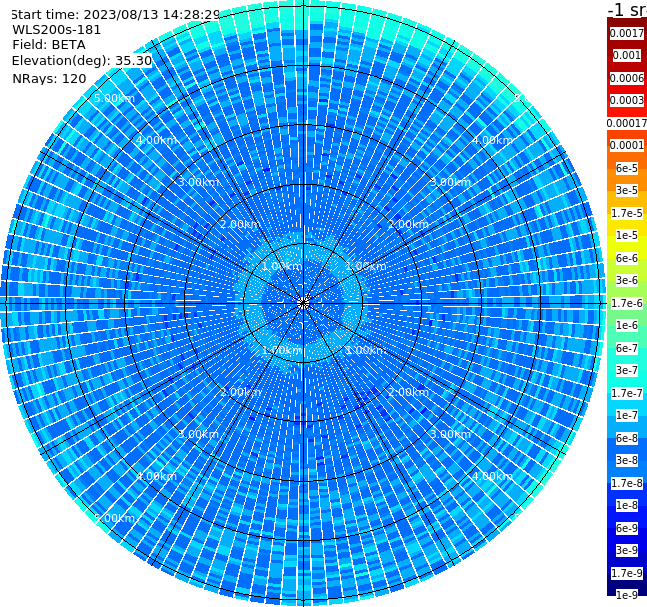This screenshot has width=647, height=607.
Task: Click the 0.0017 colorbar label
Action: [x=627, y=33]
